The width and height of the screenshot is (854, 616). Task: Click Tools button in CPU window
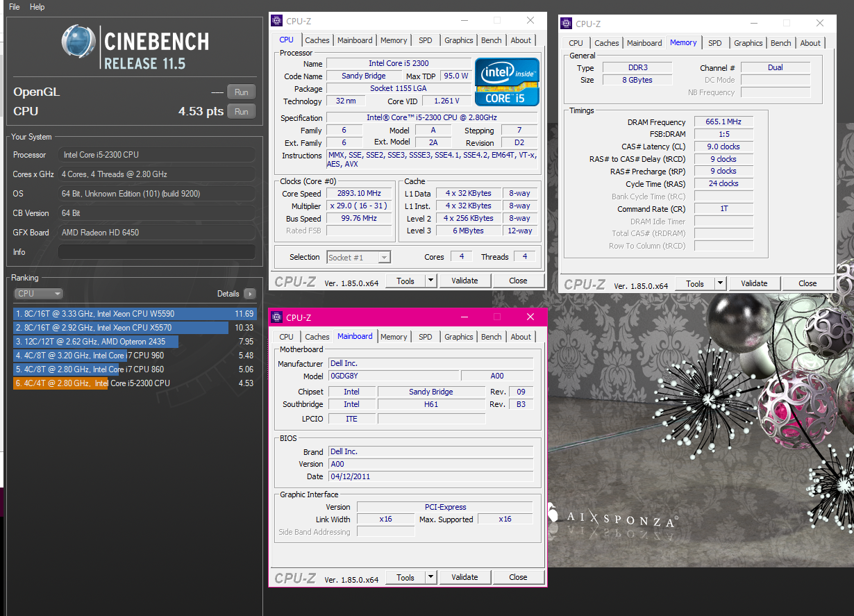point(405,281)
